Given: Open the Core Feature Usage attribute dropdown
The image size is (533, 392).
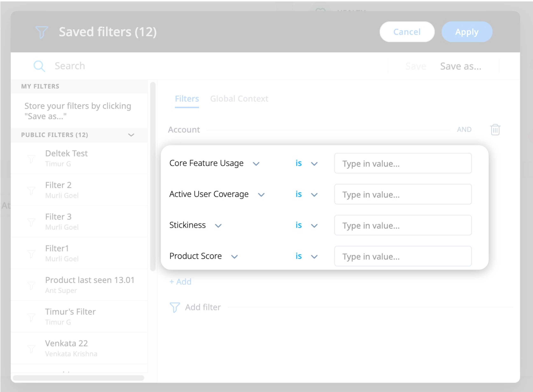Looking at the screenshot, I should (256, 163).
